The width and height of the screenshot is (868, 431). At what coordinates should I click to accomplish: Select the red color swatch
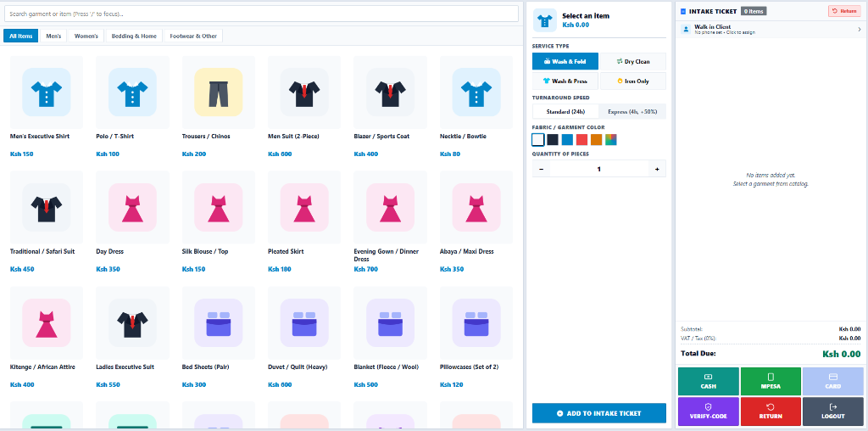tap(581, 140)
